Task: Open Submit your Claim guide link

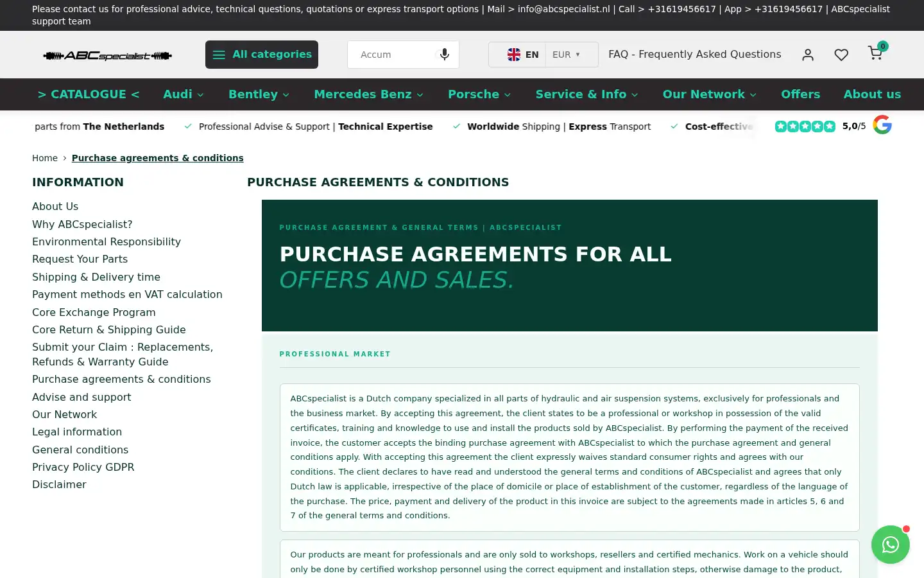Action: pyautogui.click(x=123, y=355)
